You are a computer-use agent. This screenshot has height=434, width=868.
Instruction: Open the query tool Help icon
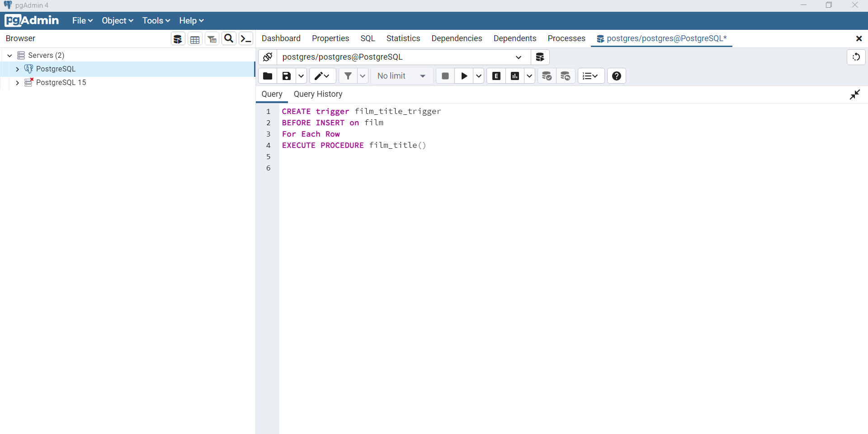click(617, 76)
